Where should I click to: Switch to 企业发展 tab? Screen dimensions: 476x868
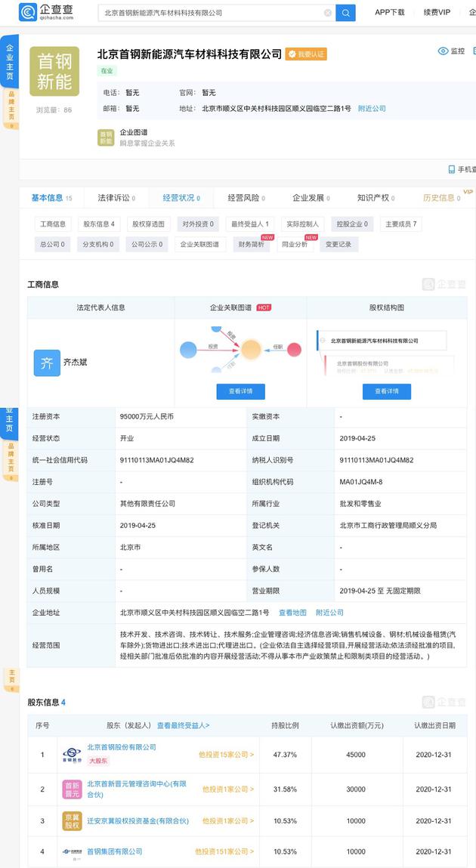[x=311, y=198]
